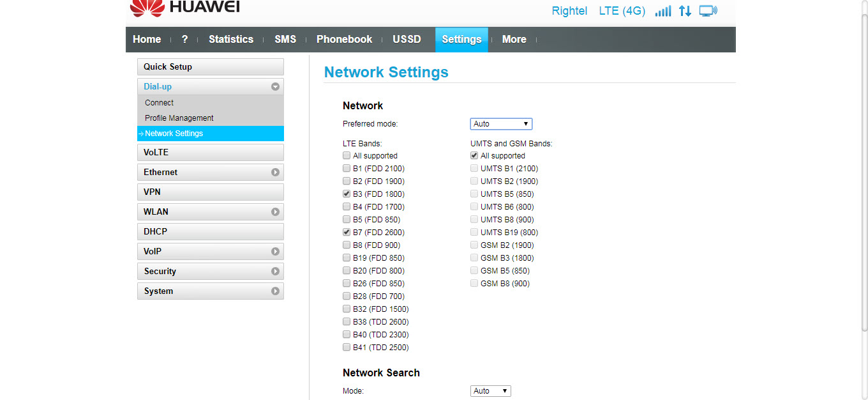Image resolution: width=868 pixels, height=400 pixels.
Task: Click the Huawei logo
Action: [x=185, y=8]
